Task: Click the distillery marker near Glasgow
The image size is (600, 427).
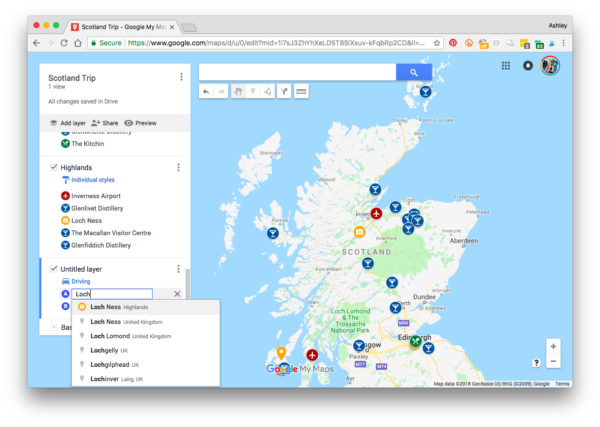Action: 359,346
